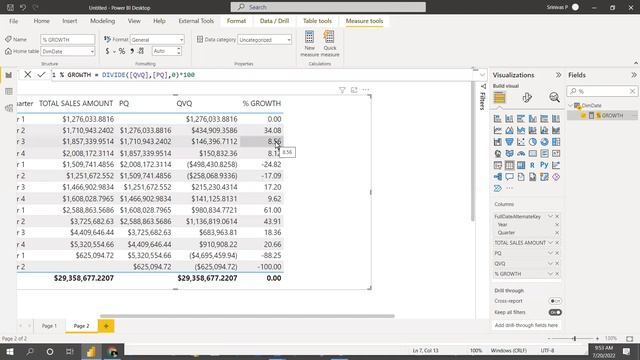Expand formula bar chevron

point(482,75)
